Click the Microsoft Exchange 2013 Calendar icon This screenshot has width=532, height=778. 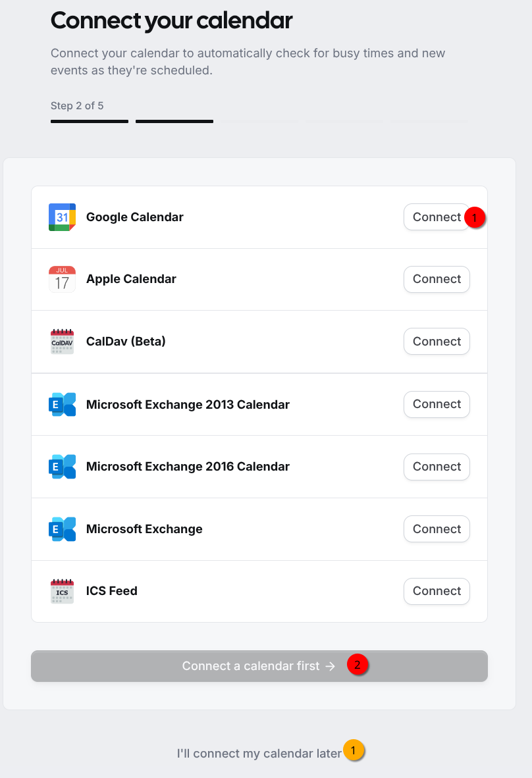[x=62, y=404]
